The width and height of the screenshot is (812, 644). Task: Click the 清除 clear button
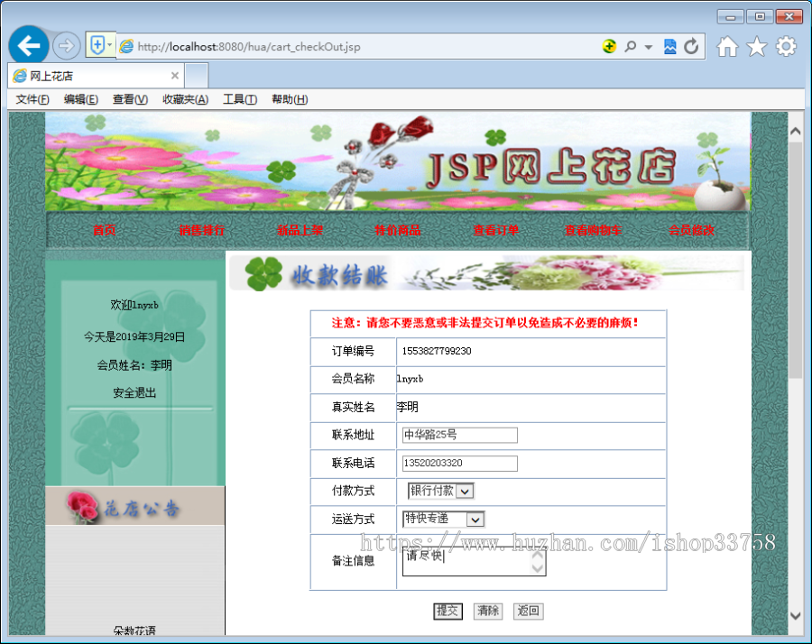click(x=488, y=611)
